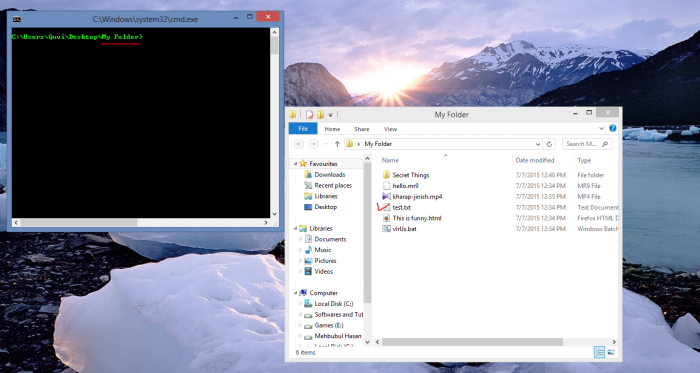Click the Music note icon in Libraries
This screenshot has height=373, width=700.
click(308, 250)
